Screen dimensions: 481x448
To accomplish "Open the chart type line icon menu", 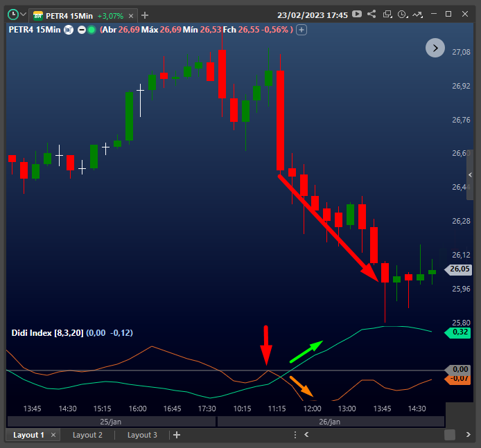I will (417, 15).
